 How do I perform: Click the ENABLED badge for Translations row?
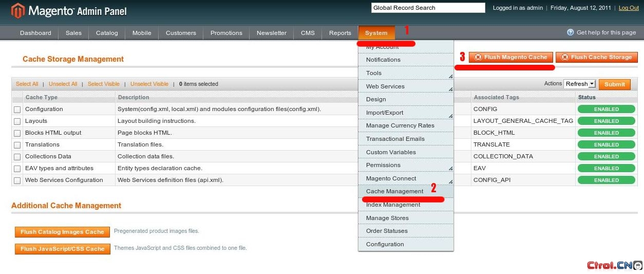(x=607, y=145)
